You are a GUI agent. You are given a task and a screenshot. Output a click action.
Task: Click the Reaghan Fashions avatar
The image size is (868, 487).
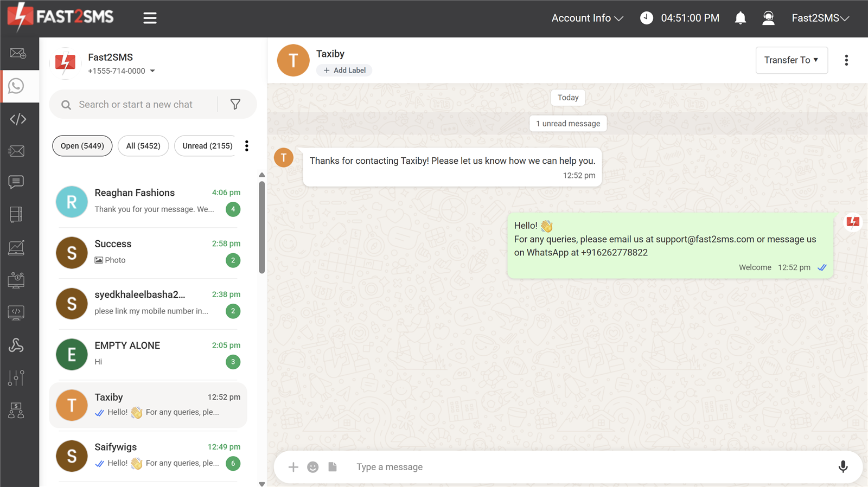click(72, 202)
